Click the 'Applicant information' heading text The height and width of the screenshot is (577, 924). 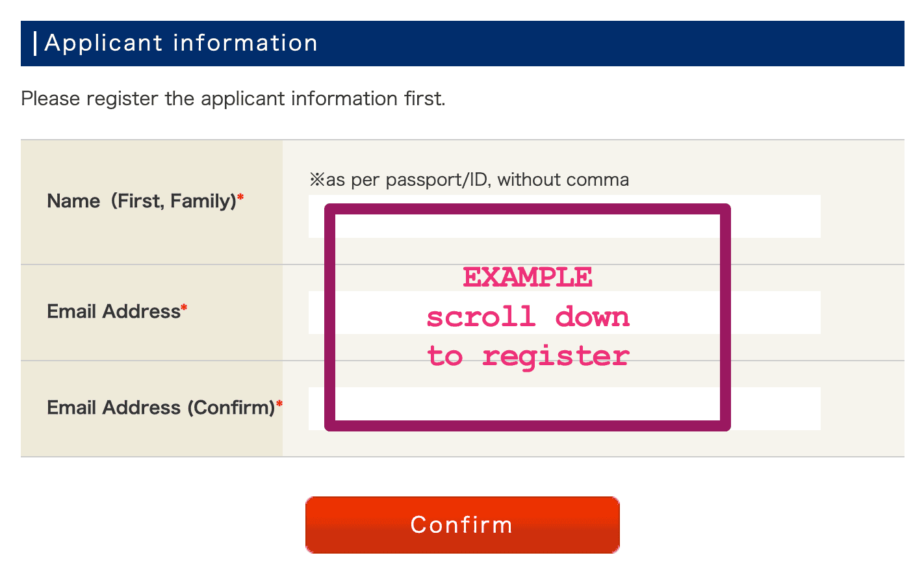click(x=181, y=43)
